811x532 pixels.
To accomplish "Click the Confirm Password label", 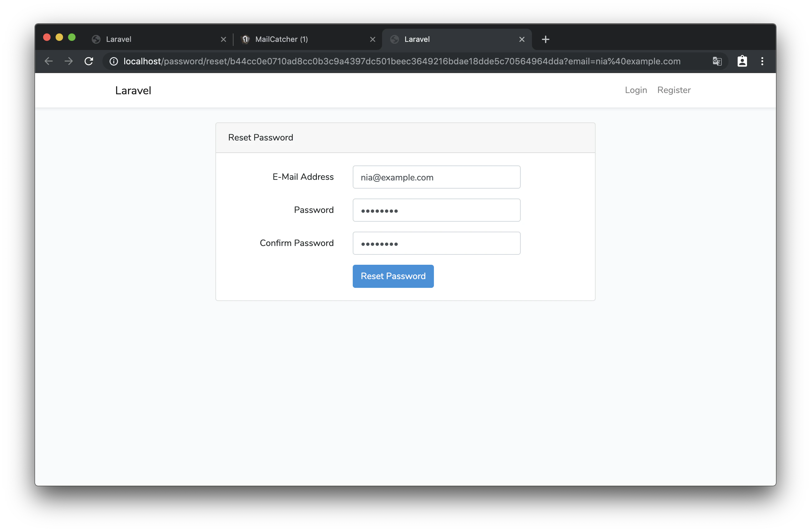I will pos(297,243).
